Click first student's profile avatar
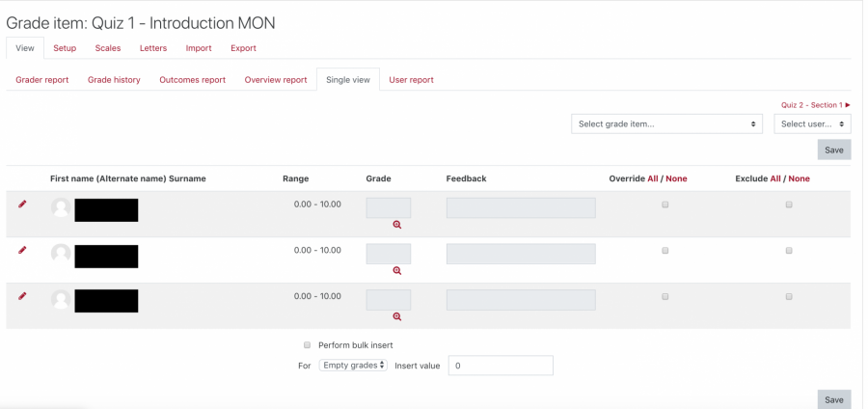Image resolution: width=868 pixels, height=409 pixels. tap(61, 208)
